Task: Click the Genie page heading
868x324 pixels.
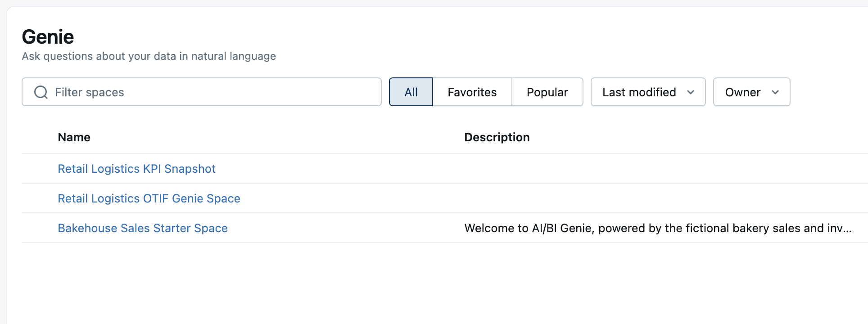Action: coord(48,37)
